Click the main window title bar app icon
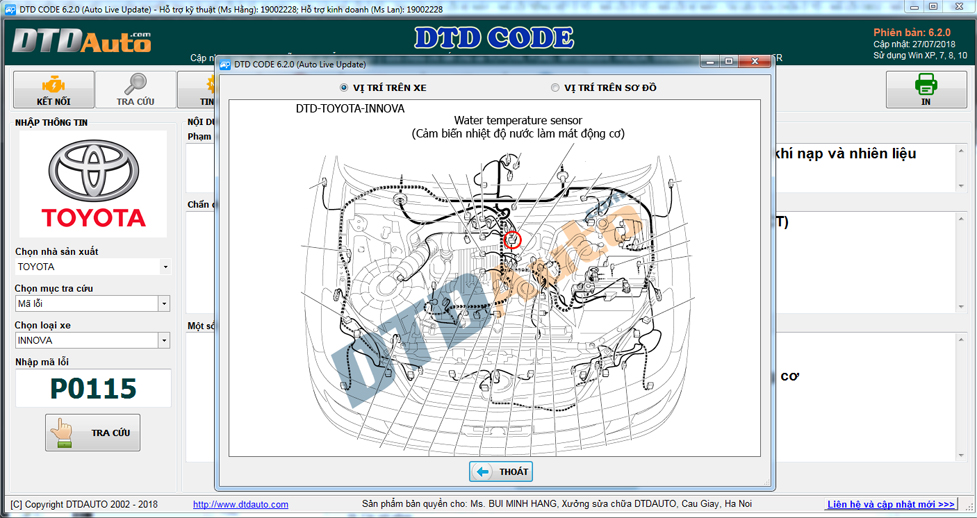The width and height of the screenshot is (977, 518). coord(11,9)
